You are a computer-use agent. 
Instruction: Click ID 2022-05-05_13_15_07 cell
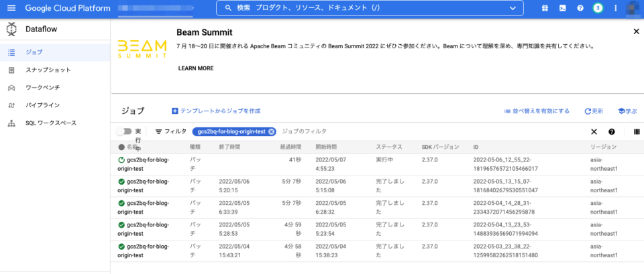506,186
